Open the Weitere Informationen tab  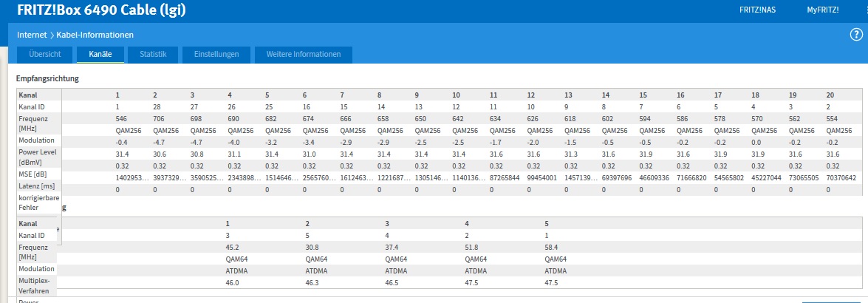pos(304,54)
